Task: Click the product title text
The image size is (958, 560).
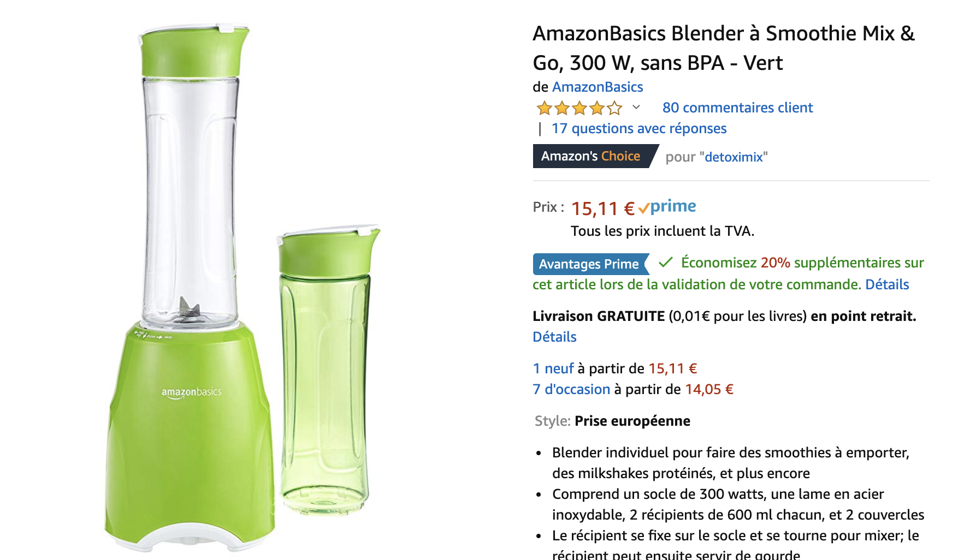Action: coord(724,48)
